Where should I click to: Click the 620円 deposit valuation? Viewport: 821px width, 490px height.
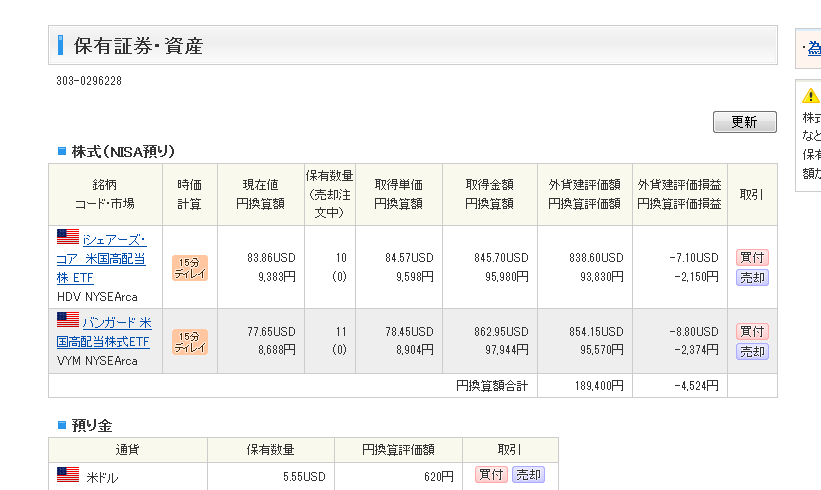click(x=439, y=476)
